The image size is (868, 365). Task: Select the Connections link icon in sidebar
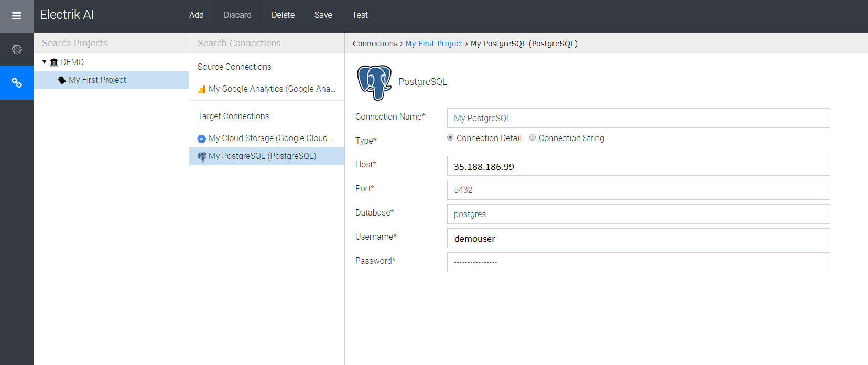tap(17, 83)
